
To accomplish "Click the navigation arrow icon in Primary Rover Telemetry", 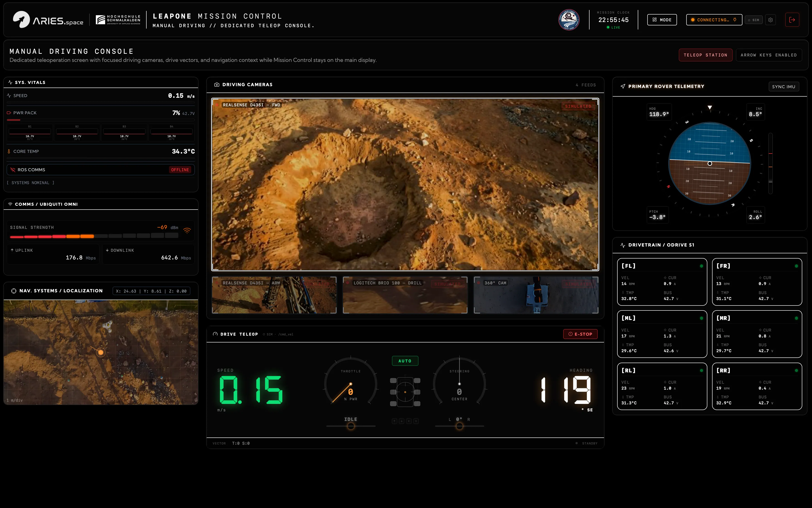I will pos(623,86).
